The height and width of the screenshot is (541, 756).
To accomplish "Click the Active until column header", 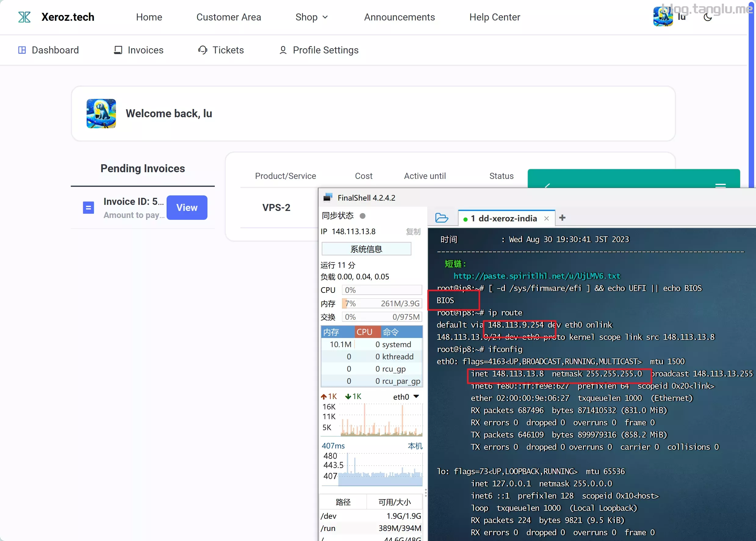I will (x=425, y=176).
